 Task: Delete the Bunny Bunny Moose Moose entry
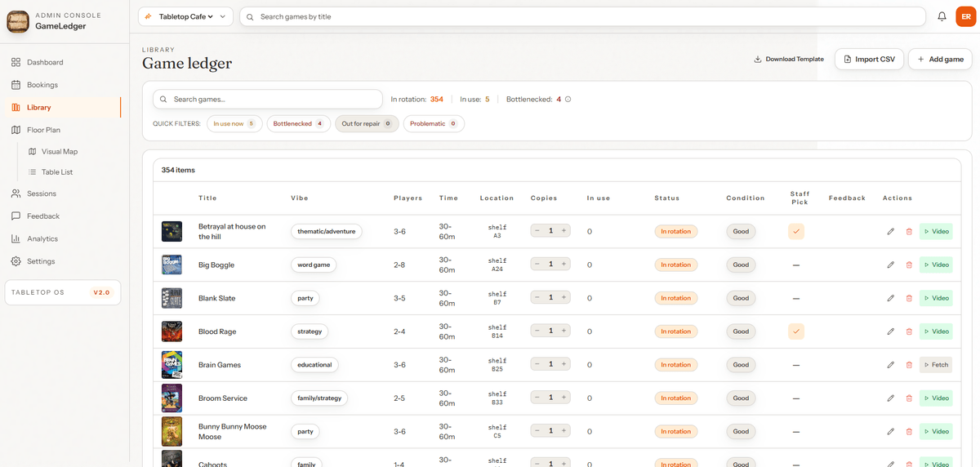coord(909,431)
